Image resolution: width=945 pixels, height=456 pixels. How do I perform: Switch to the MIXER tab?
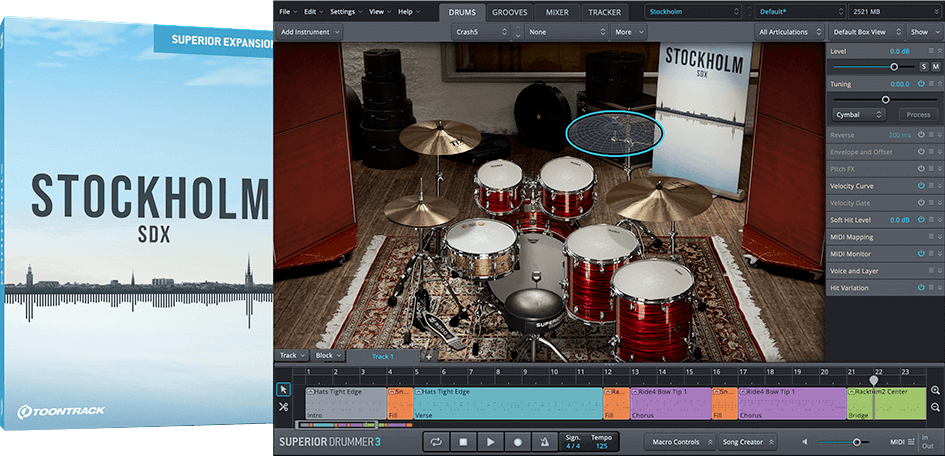pos(557,11)
